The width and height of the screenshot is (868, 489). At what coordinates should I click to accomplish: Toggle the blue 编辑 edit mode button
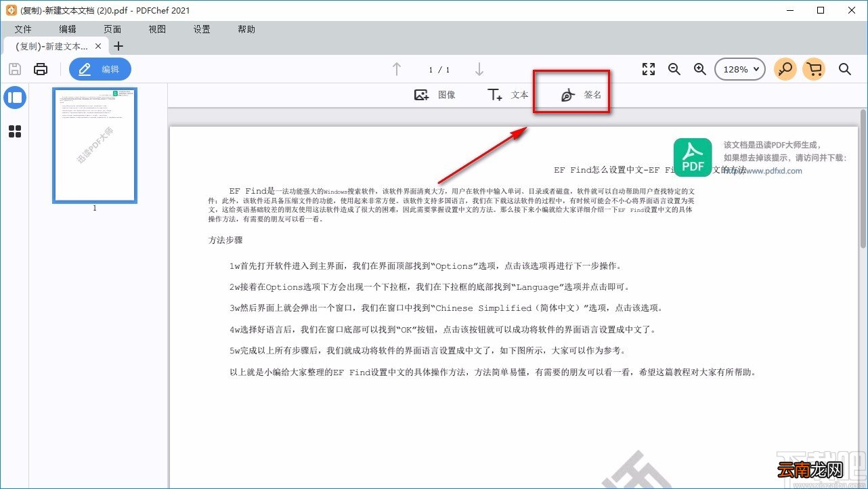click(x=100, y=69)
